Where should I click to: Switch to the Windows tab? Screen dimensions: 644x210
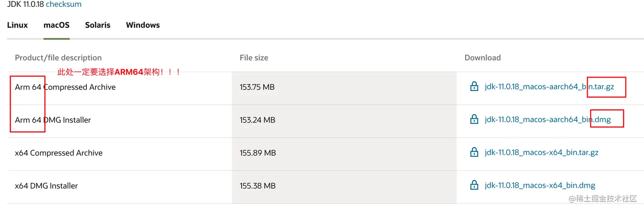[143, 25]
